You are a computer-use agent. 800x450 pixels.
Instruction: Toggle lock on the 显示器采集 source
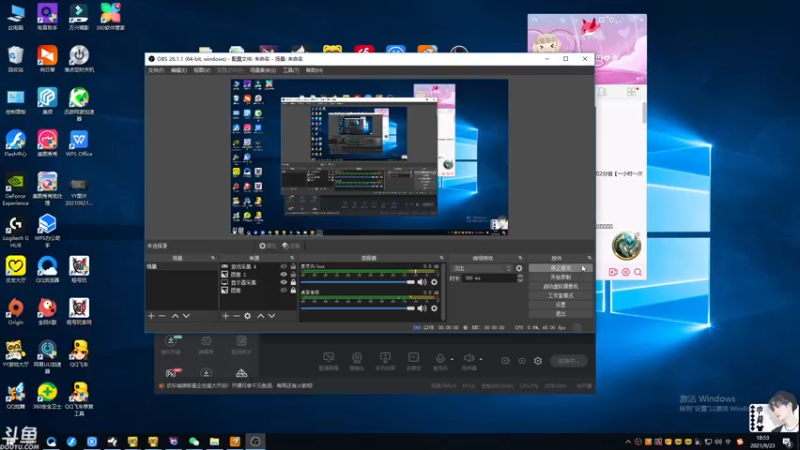(x=293, y=282)
